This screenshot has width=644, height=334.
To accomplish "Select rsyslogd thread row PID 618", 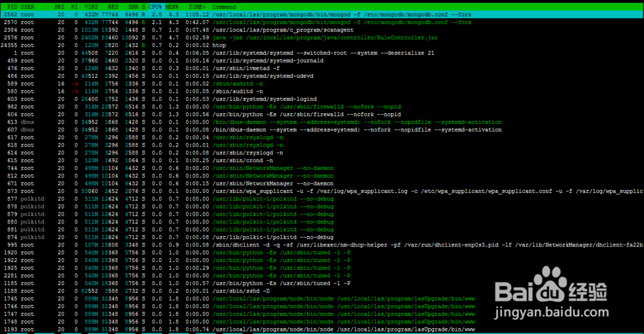I will click(322, 145).
